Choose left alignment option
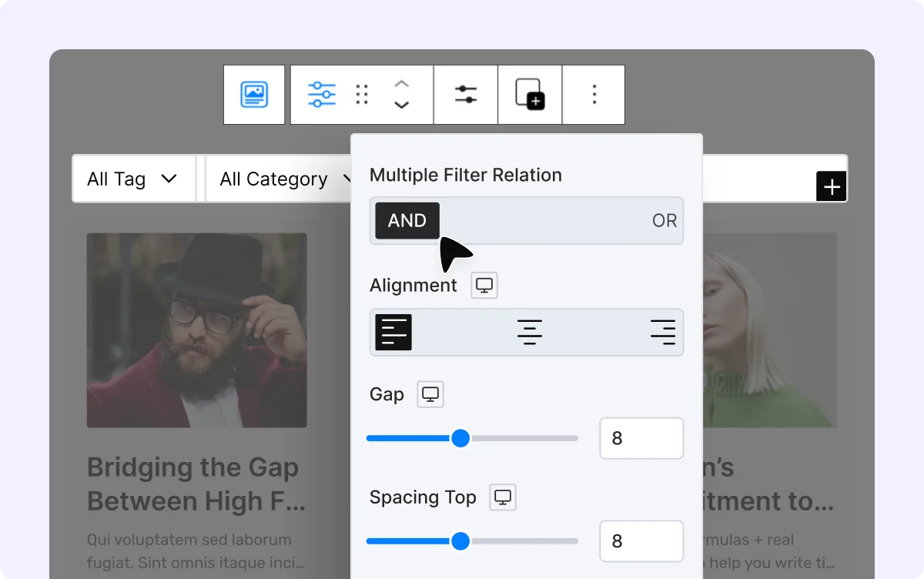The image size is (924, 579). (x=393, y=333)
